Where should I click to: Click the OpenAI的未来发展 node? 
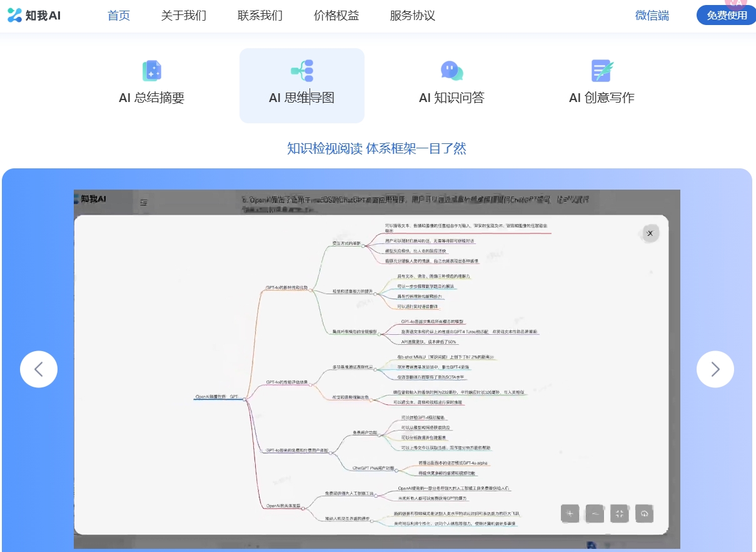(285, 506)
